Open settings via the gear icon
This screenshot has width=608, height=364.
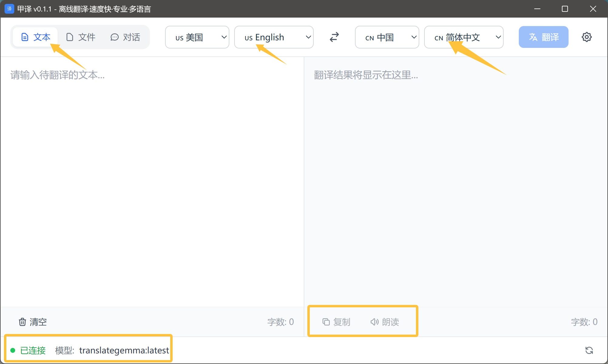click(586, 37)
